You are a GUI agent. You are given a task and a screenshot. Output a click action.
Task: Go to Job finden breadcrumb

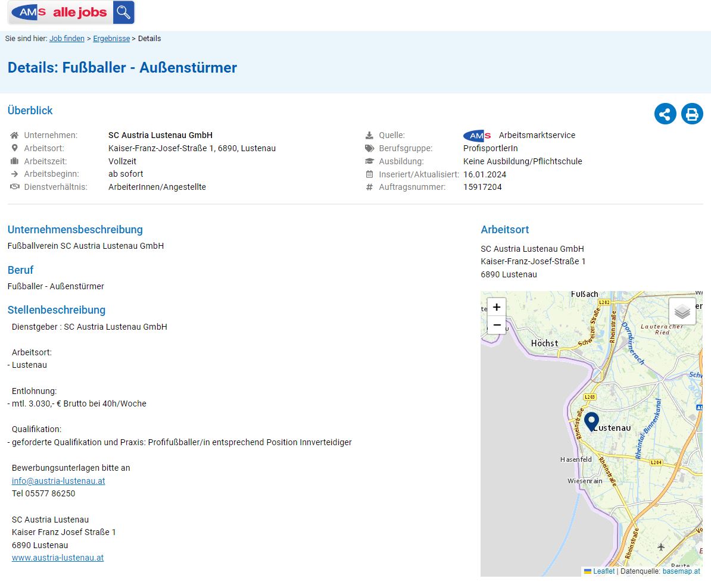pos(67,39)
